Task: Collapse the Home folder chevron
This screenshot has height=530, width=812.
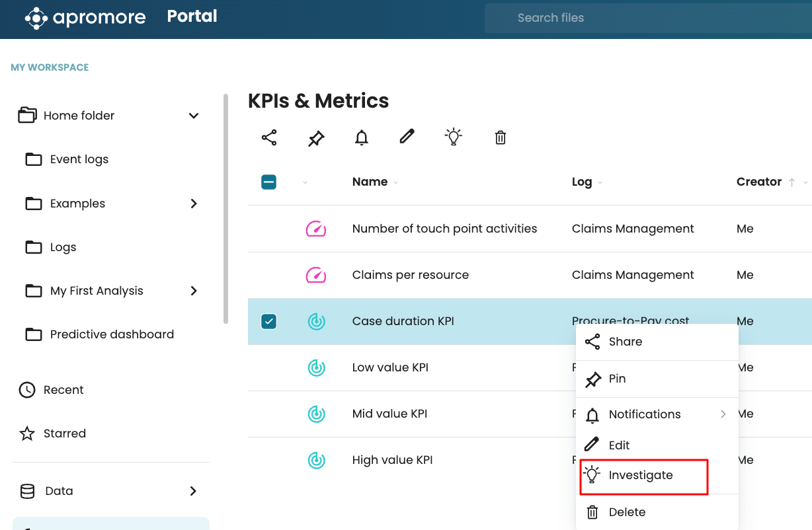Action: pyautogui.click(x=194, y=116)
